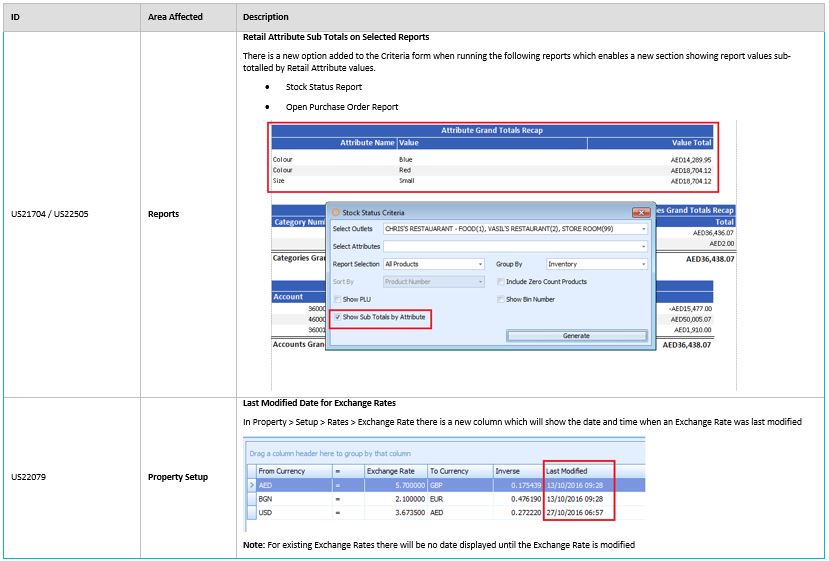Expand the Select Attributes dropdown
829x561 pixels.
643,246
